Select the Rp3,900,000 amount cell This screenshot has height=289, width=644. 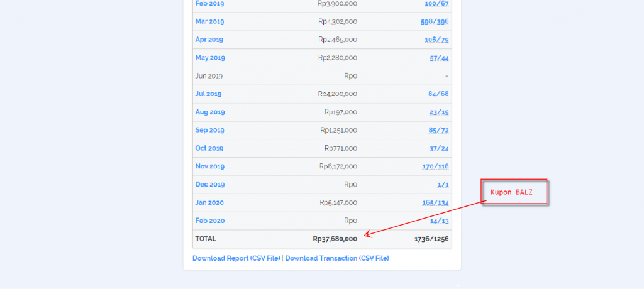337,4
